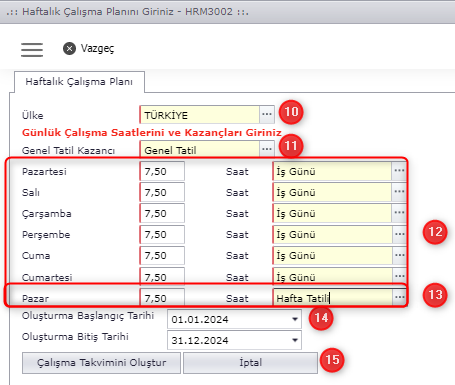This screenshot has height=385, width=455.
Task: Open earnings lookup ellipsis for Cuma row
Action: [x=399, y=255]
